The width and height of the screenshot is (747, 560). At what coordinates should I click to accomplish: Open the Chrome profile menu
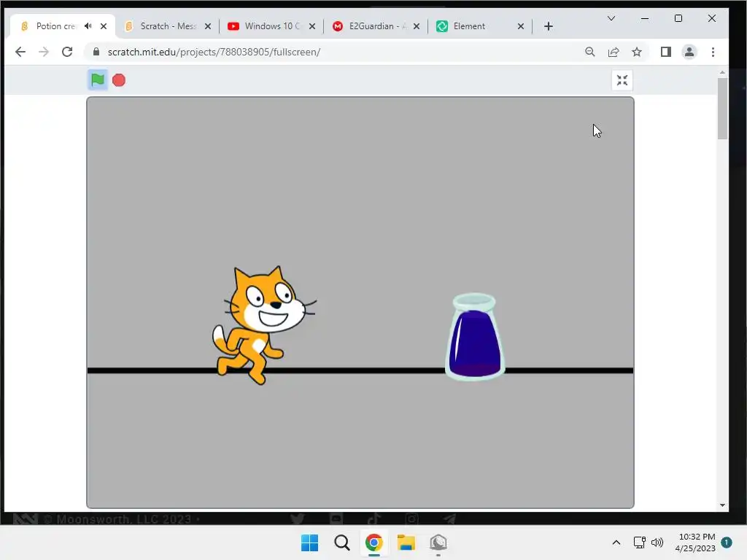(x=689, y=52)
